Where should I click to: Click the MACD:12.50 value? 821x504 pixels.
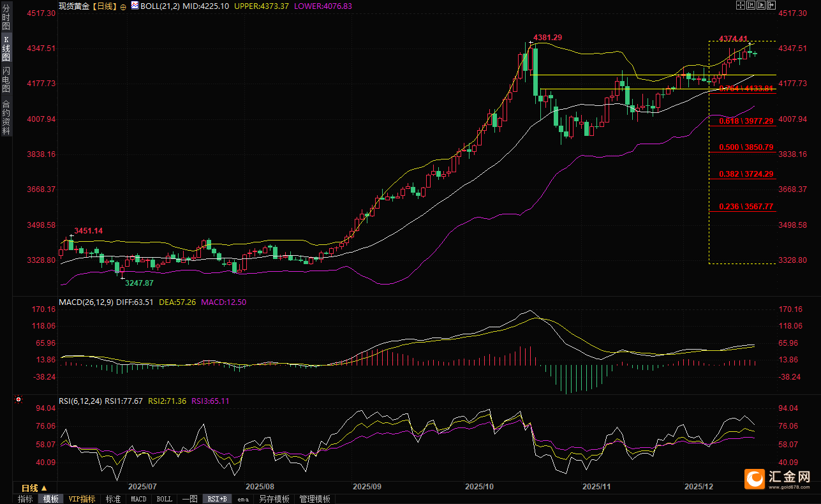point(224,302)
